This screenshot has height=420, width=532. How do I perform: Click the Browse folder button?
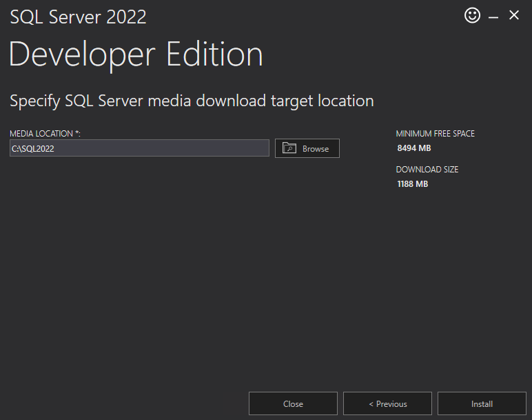click(x=307, y=148)
